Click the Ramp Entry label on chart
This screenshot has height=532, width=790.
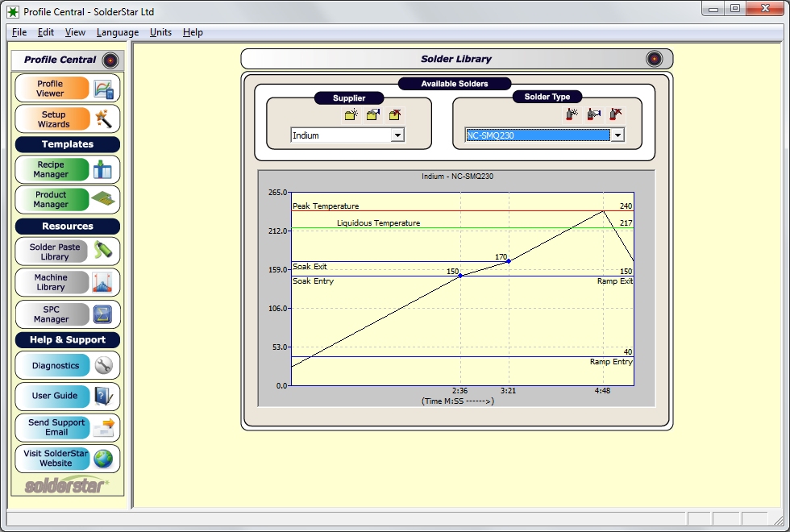pos(611,362)
